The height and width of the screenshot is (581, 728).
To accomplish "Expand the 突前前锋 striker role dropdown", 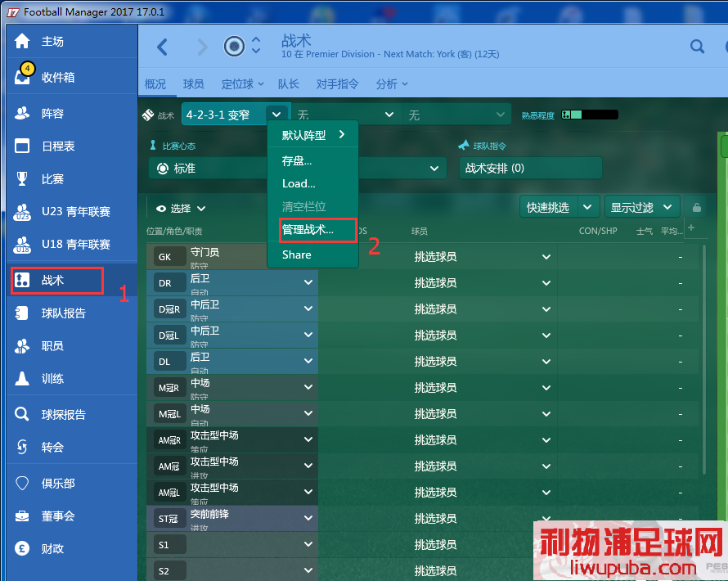I will [308, 517].
